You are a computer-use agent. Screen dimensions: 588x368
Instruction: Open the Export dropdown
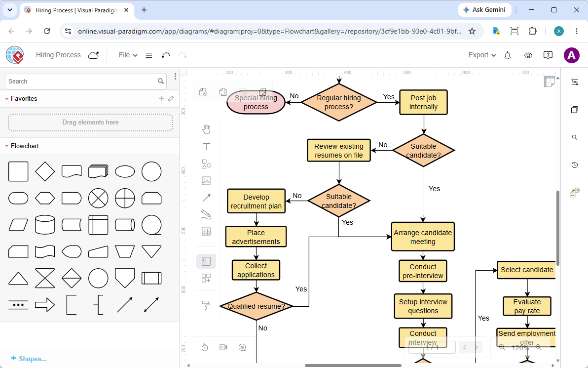(x=482, y=55)
